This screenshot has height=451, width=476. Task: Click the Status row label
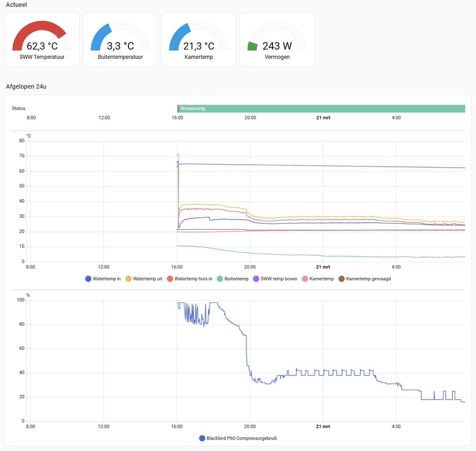[18, 108]
